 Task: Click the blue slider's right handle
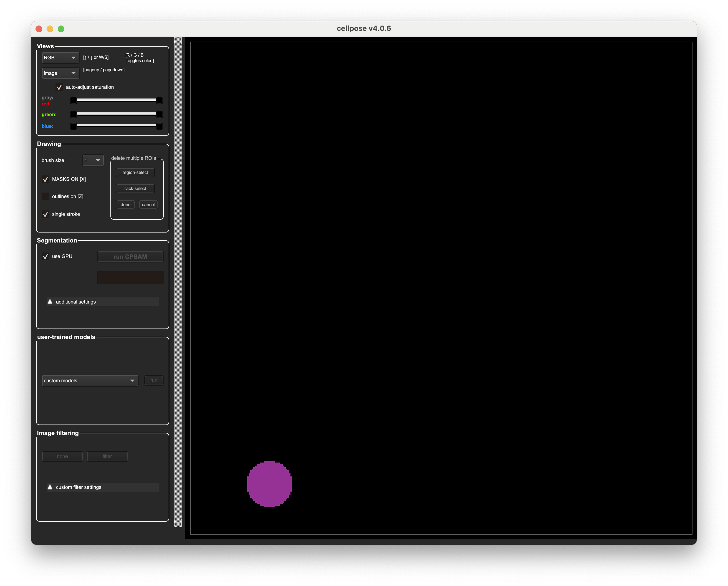(159, 126)
